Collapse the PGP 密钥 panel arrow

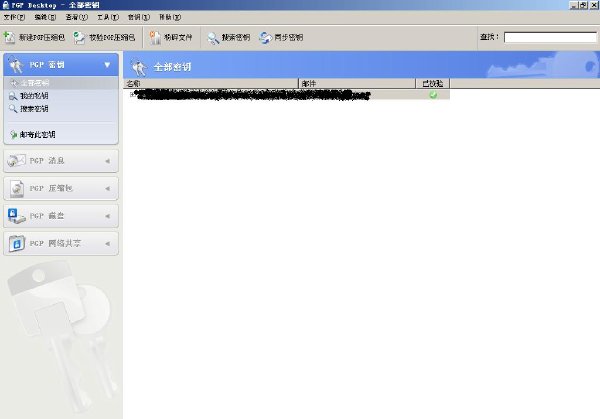click(107, 65)
